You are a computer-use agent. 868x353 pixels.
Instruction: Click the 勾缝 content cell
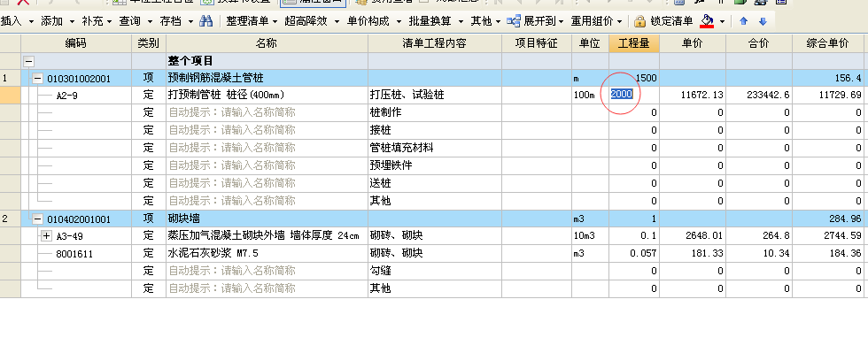click(435, 271)
